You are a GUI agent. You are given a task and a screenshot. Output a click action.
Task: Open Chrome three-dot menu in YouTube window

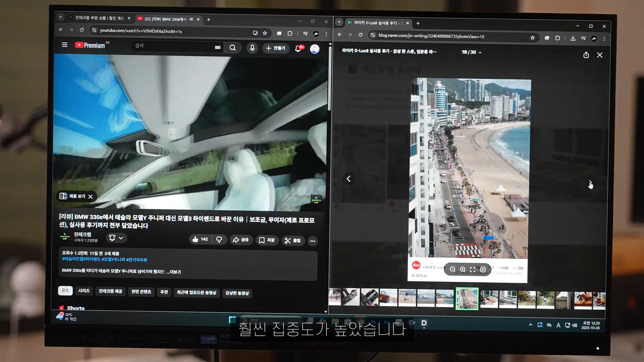point(326,34)
